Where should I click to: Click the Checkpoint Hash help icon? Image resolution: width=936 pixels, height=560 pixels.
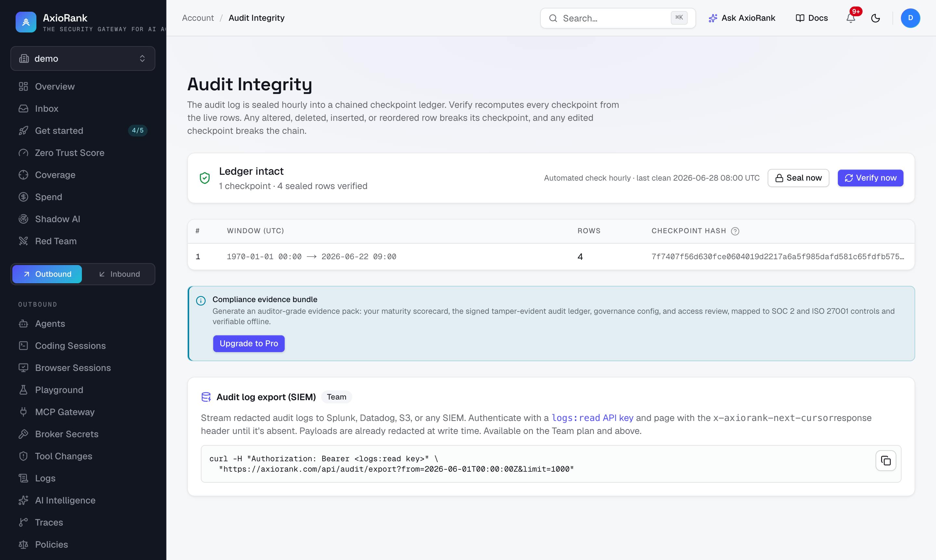735,231
